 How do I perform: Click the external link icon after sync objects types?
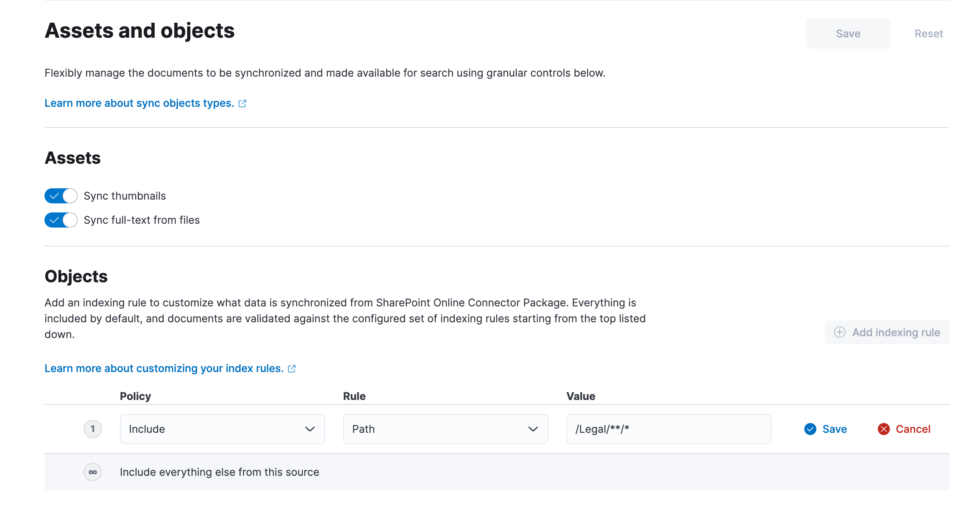coord(242,103)
